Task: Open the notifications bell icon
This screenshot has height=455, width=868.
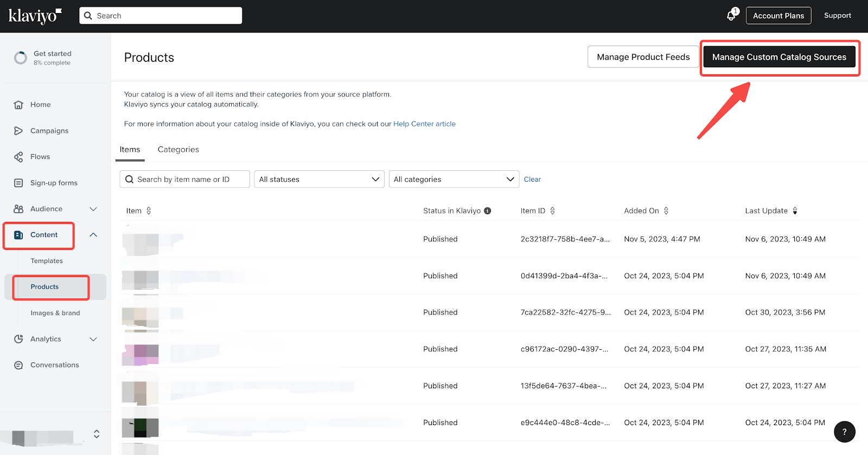Action: coord(731,16)
